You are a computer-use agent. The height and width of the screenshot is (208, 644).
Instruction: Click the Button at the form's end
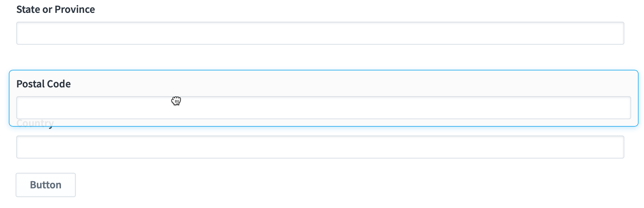pos(46,185)
